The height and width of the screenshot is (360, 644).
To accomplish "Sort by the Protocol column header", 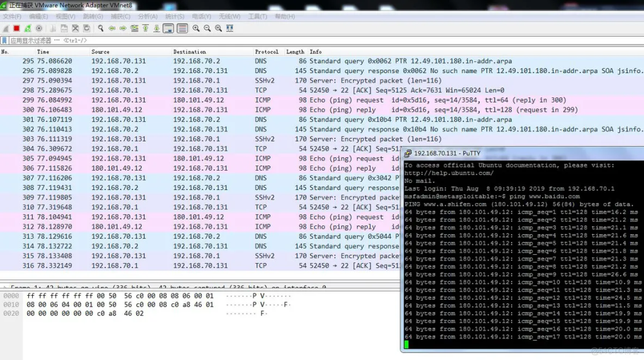I will click(x=267, y=52).
